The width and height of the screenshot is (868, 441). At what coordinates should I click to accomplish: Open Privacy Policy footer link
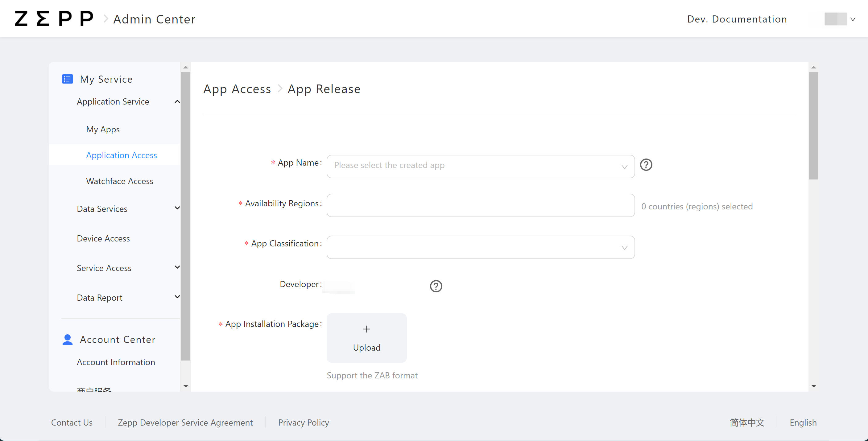pos(304,422)
